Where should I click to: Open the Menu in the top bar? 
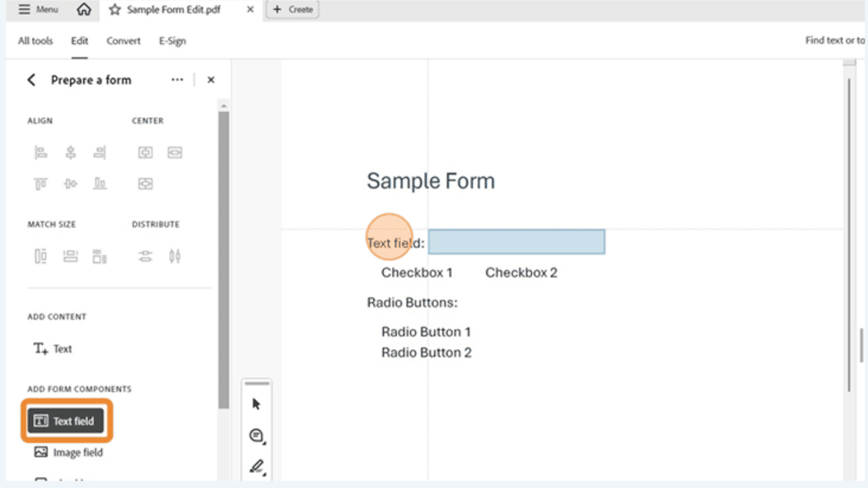click(36, 9)
